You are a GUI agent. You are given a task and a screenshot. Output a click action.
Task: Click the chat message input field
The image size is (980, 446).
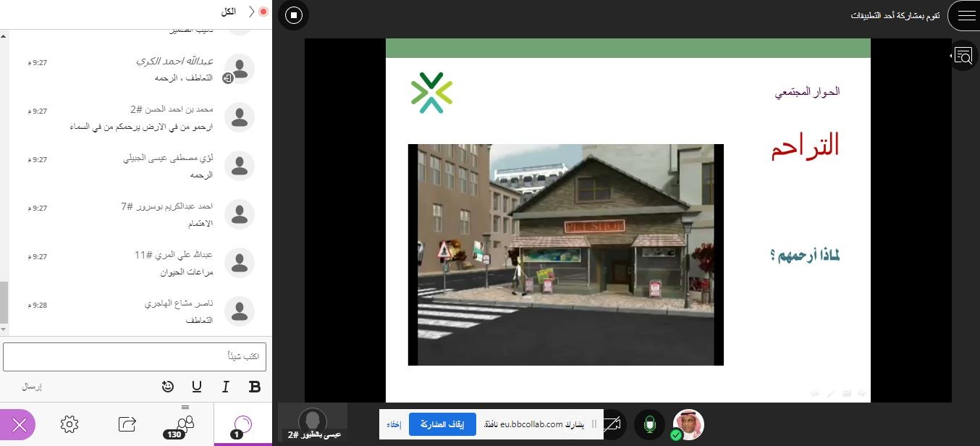135,357
